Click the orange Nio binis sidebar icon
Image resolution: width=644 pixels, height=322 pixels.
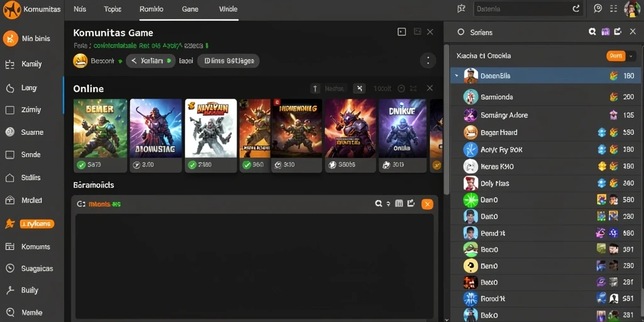point(11,38)
